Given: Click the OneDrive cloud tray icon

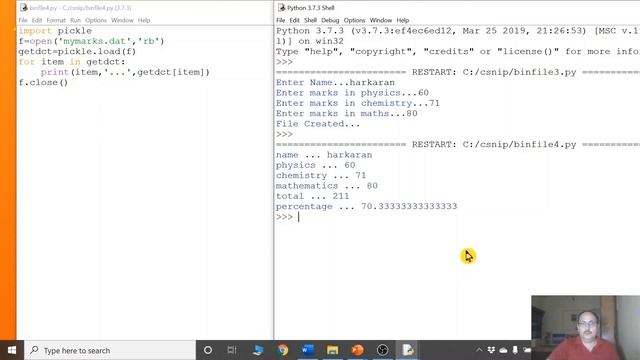Looking at the screenshot, I should coord(503,350).
